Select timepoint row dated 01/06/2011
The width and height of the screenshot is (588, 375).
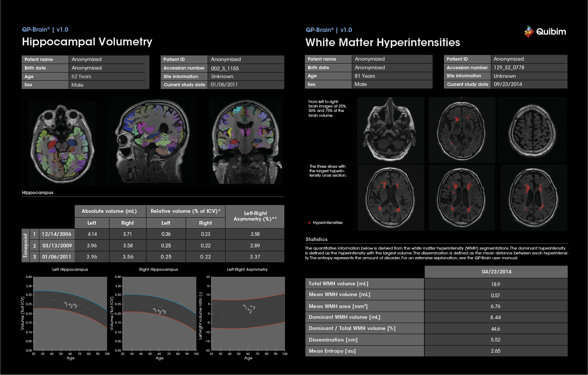click(57, 257)
